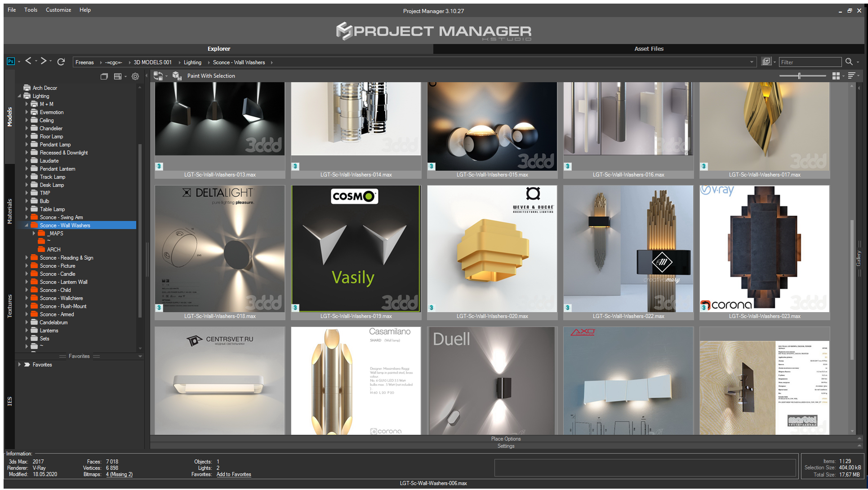Click the Add to Favorites link
The height and width of the screenshot is (490, 868).
(x=234, y=474)
